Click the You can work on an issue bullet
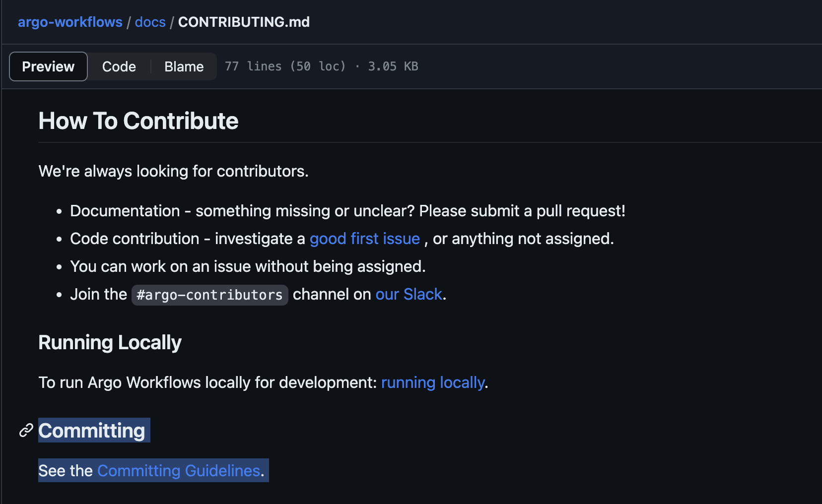Image resolution: width=822 pixels, height=504 pixels. pos(248,266)
